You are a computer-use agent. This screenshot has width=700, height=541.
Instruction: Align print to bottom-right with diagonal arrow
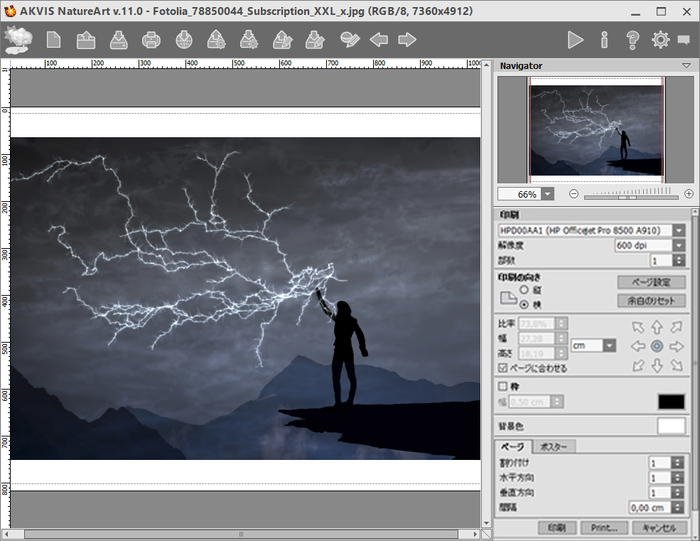click(x=676, y=365)
